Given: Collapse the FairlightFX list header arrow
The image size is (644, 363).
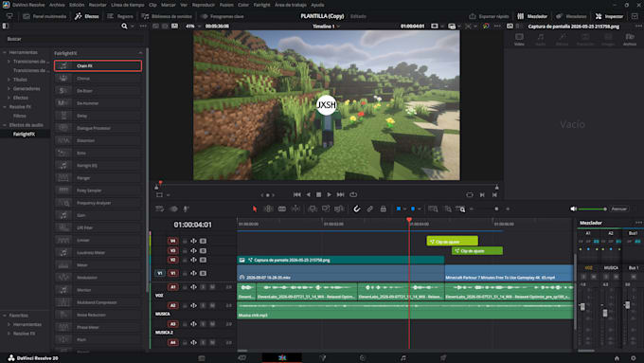Looking at the screenshot, I should 140,53.
